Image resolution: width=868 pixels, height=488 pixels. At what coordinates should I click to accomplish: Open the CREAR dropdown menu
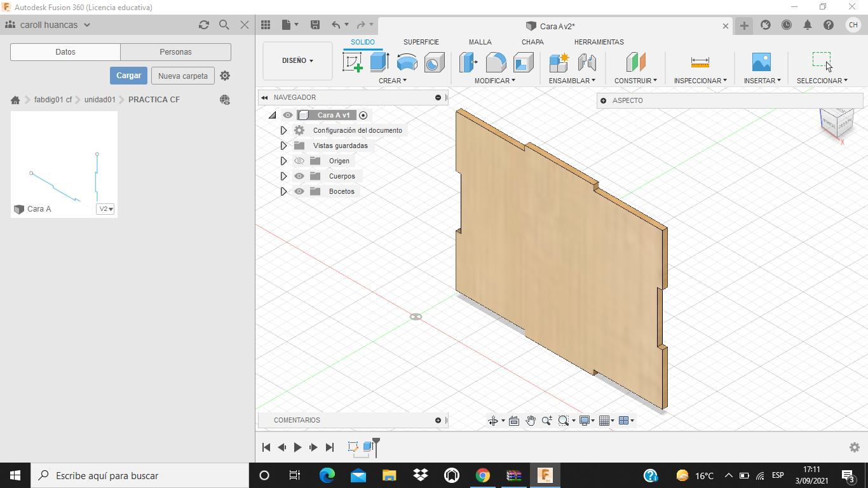tap(392, 81)
